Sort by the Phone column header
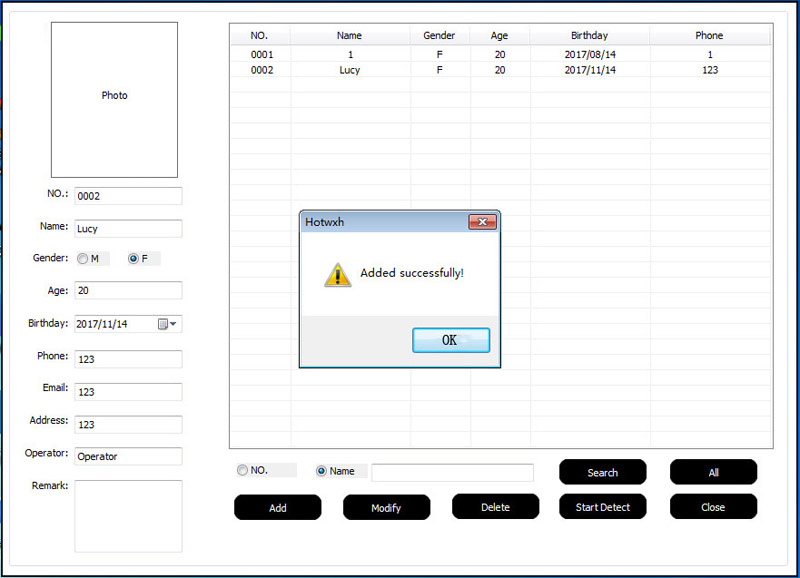800x578 pixels. (x=710, y=35)
